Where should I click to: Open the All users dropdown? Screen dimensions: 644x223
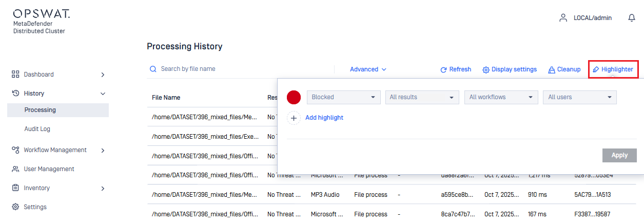pos(579,97)
